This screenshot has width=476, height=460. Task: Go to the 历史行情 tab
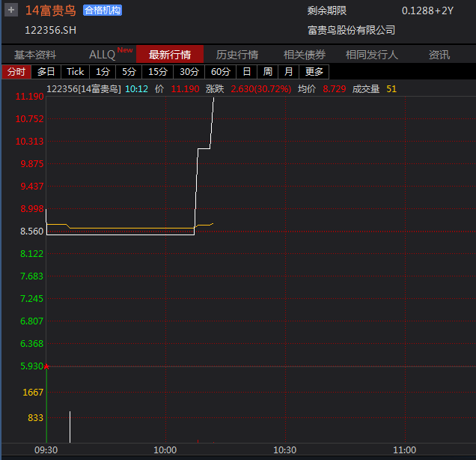[x=237, y=55]
